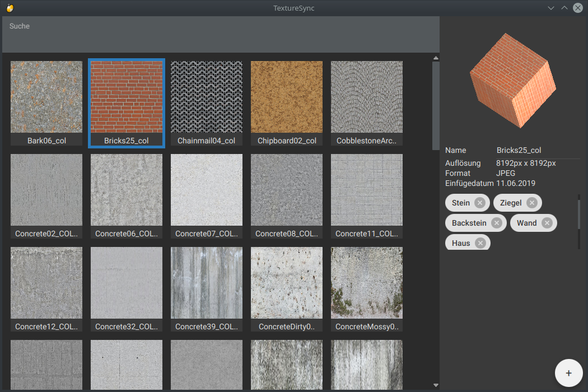Screen dimensions: 588x392
Task: Maximize the TextureSync window
Action: (564, 8)
